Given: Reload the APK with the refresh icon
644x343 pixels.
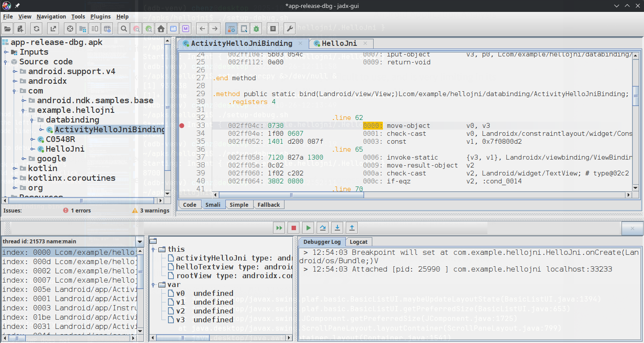Looking at the screenshot, I should coord(37,28).
